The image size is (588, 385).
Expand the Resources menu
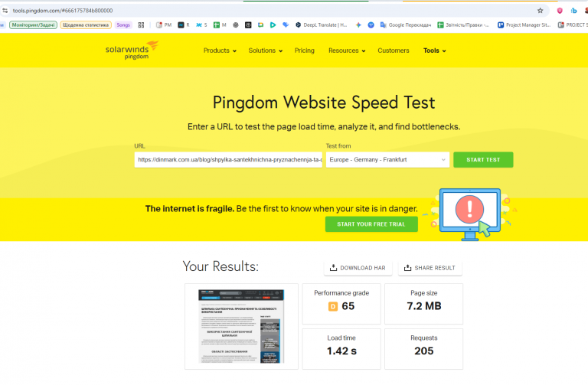(347, 51)
